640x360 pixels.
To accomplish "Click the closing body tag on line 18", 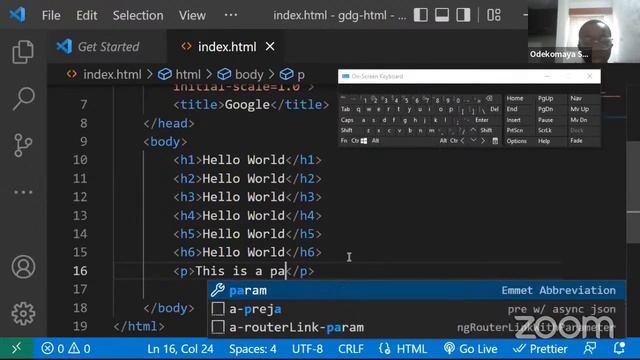I will 169,308.
